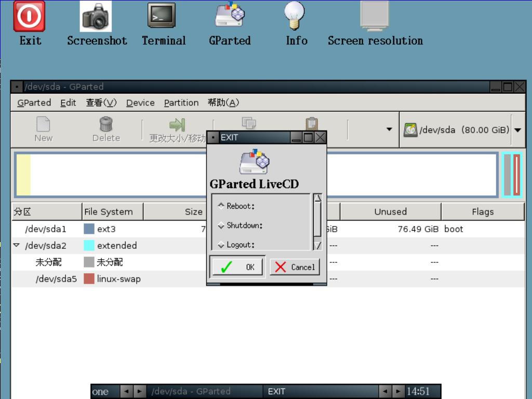Viewport: 532px width, 399px height.
Task: Select the 未分配 unallocated row
Action: [x=268, y=262]
